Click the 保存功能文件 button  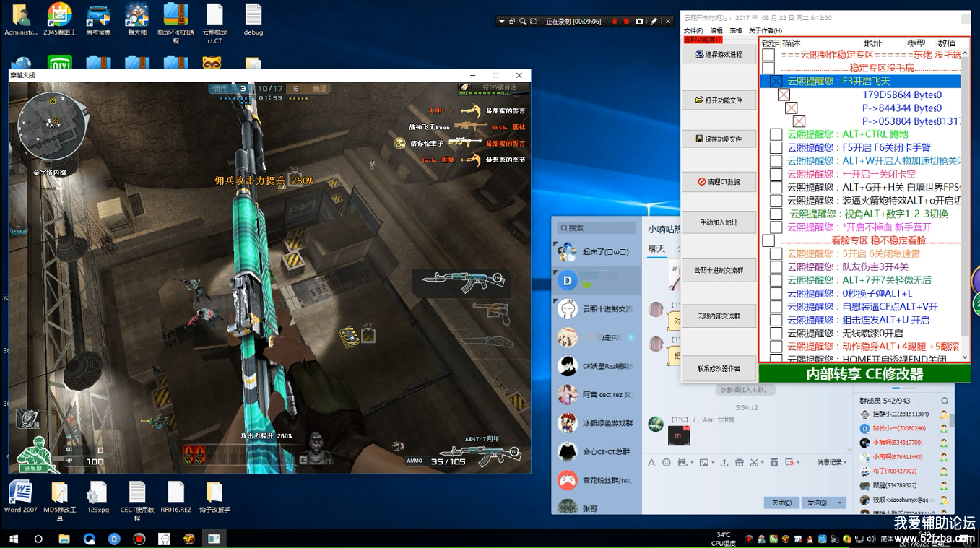719,139
